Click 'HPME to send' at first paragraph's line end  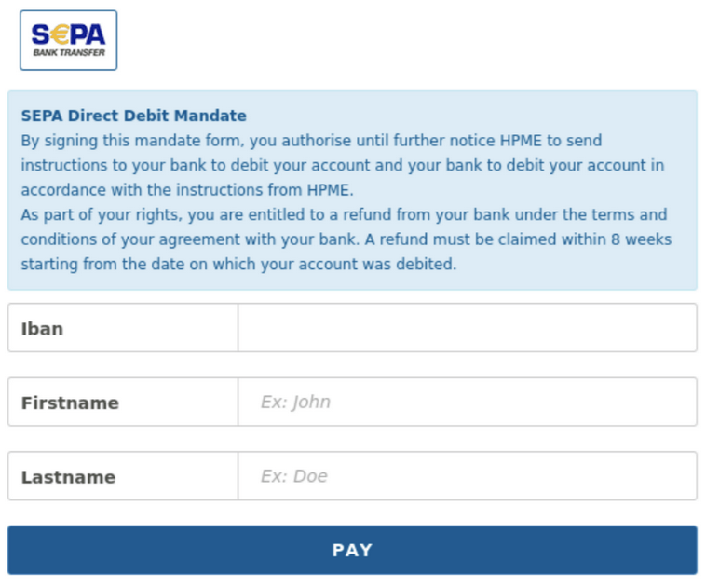pyautogui.click(x=550, y=141)
